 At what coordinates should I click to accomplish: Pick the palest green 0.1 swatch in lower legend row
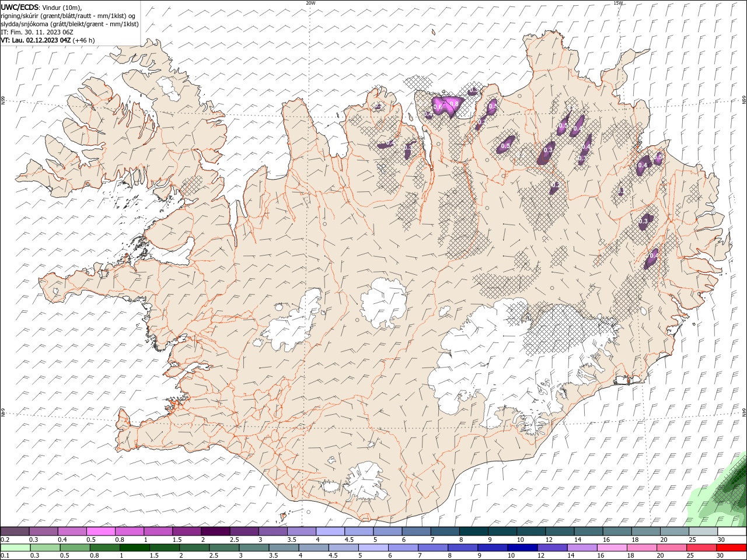point(15,548)
